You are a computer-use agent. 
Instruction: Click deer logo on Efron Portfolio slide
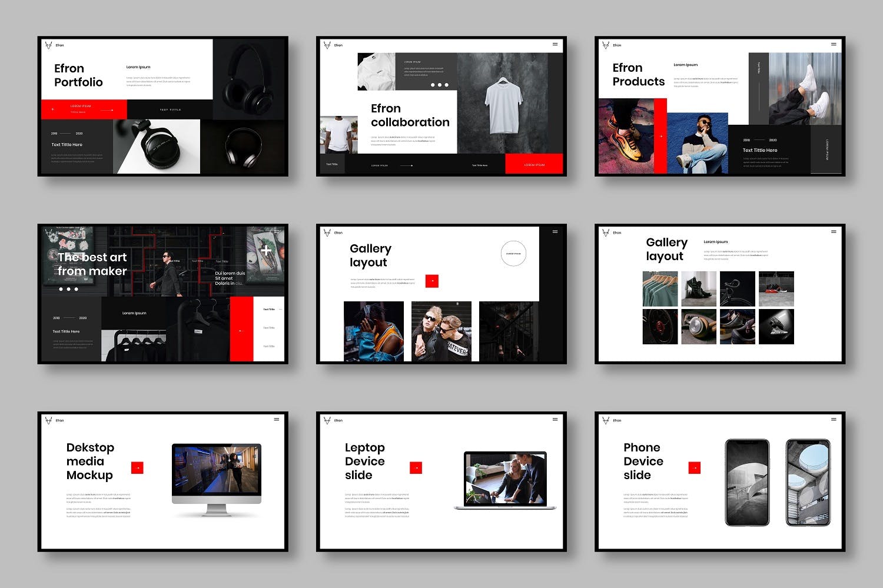point(49,45)
